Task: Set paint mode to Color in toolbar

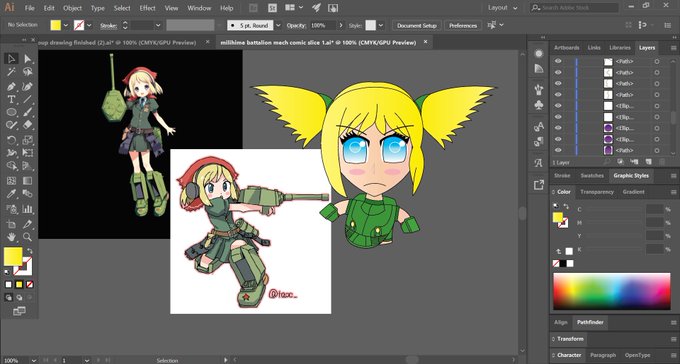Action: pos(8,285)
